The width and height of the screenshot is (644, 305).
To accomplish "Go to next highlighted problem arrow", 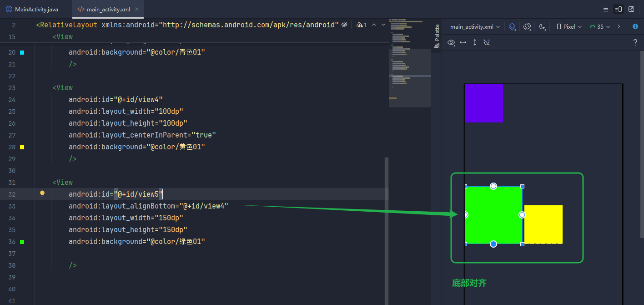I will (x=383, y=25).
